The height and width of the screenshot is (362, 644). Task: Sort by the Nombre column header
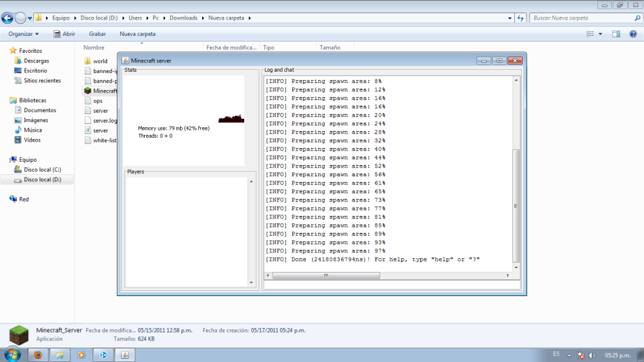pyautogui.click(x=94, y=48)
